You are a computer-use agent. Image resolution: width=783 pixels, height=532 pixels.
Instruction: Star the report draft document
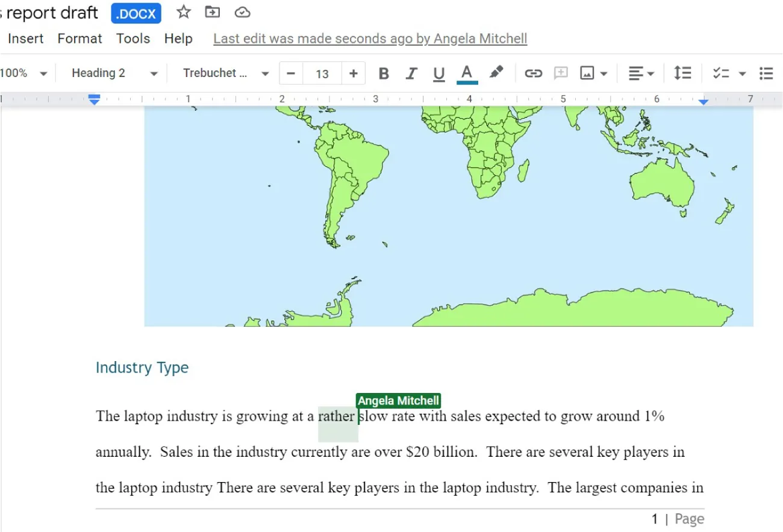click(x=183, y=11)
